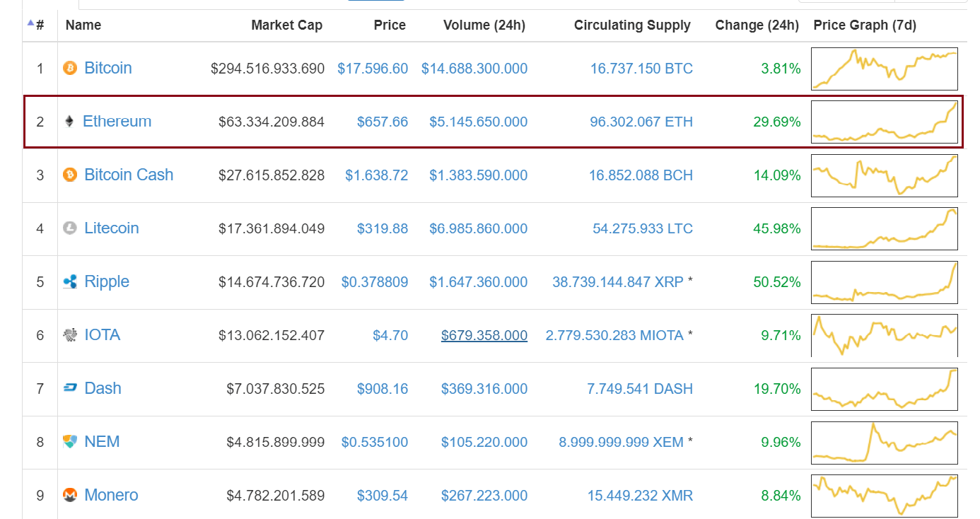Sort table by Change (24h) header
The width and height of the screenshot is (980, 519).
click(x=757, y=25)
